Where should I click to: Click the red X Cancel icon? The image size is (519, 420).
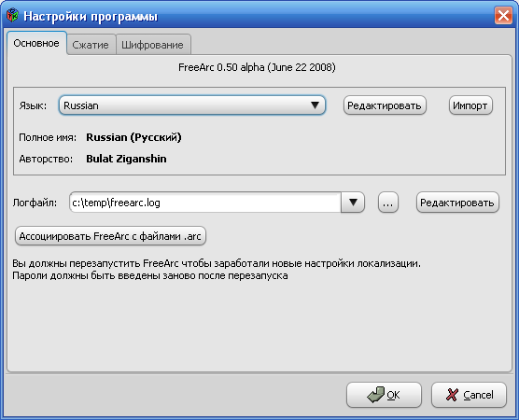click(x=452, y=395)
